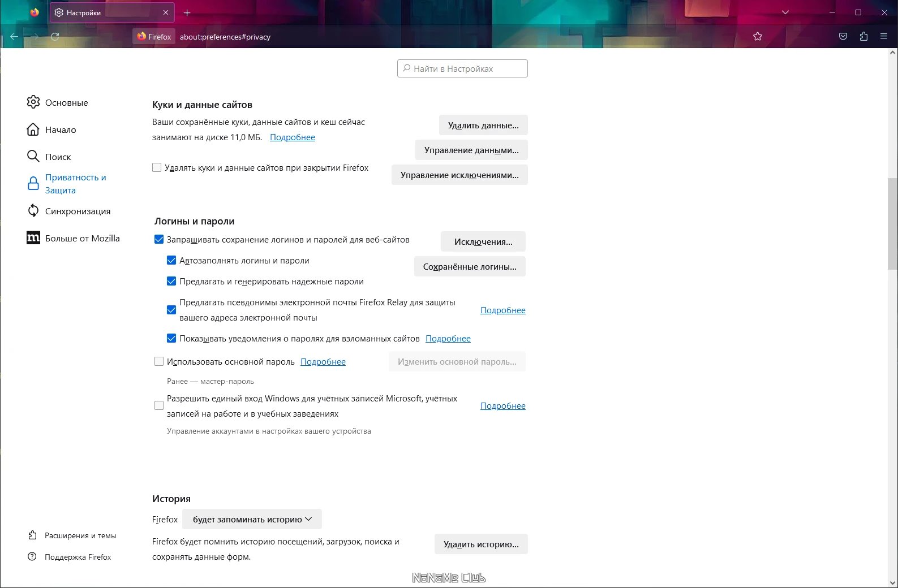Open Подробнее link for единый вход Windows
Screen dimensions: 898x588
click(503, 406)
